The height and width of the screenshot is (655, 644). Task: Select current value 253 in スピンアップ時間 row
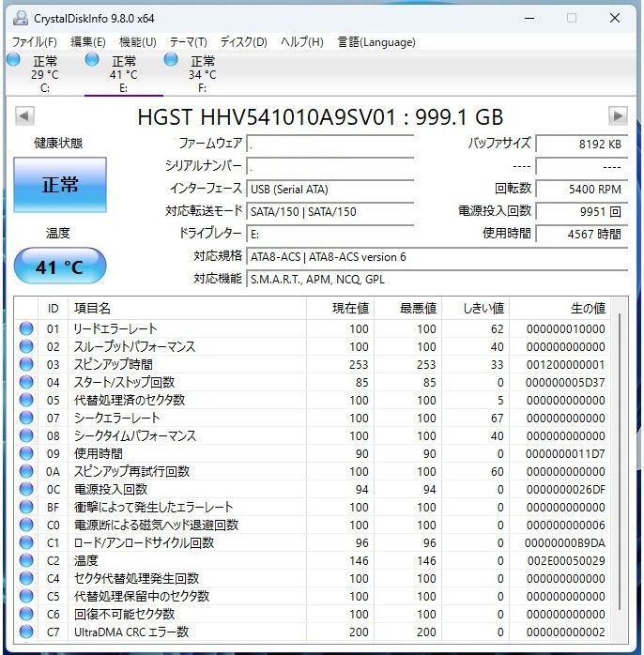(x=359, y=364)
